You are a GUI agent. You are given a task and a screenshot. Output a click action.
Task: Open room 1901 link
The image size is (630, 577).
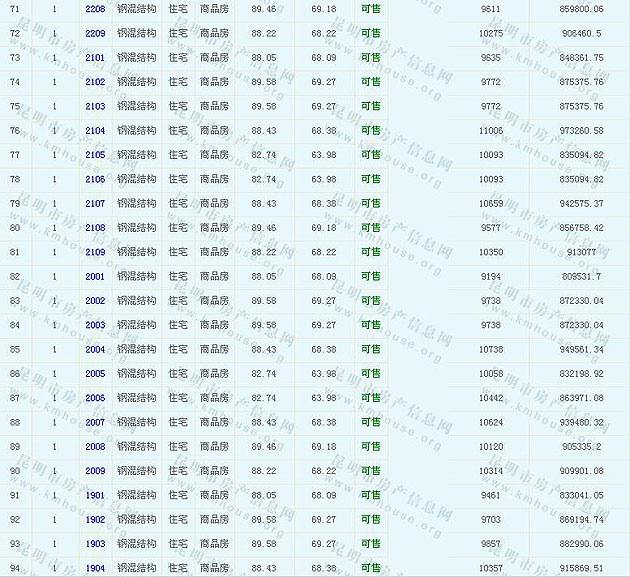pos(95,495)
